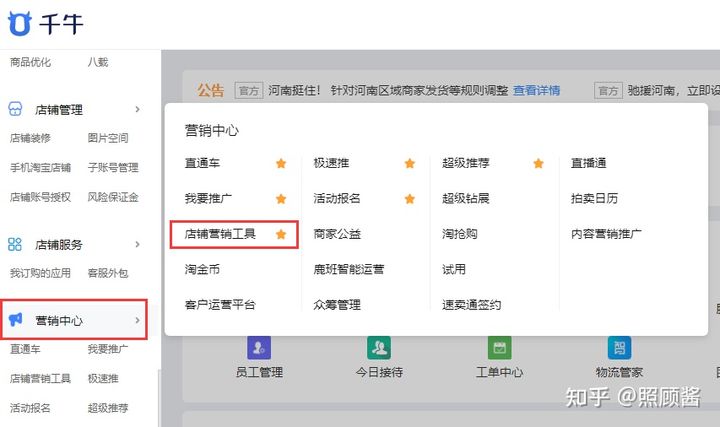Open 淘抢购 in the popup
This screenshot has height=427, width=720.
460,234
